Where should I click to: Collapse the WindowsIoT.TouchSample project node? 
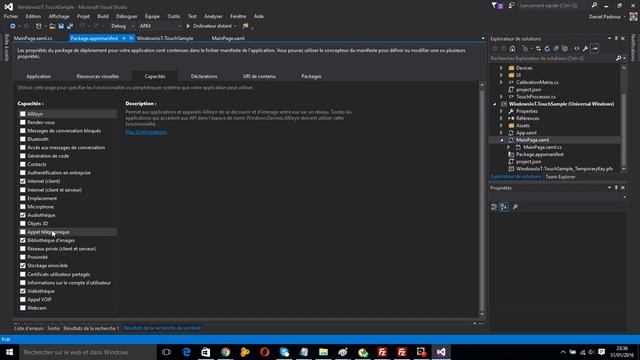click(494, 104)
